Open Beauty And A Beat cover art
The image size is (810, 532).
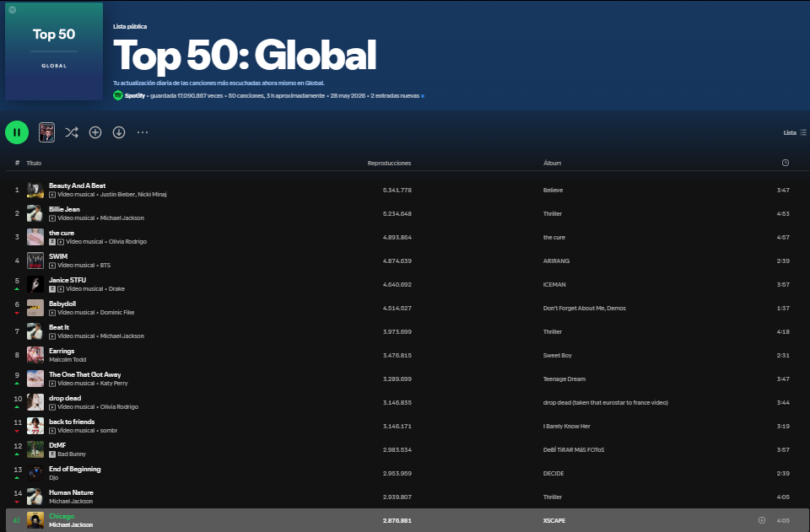[35, 190]
